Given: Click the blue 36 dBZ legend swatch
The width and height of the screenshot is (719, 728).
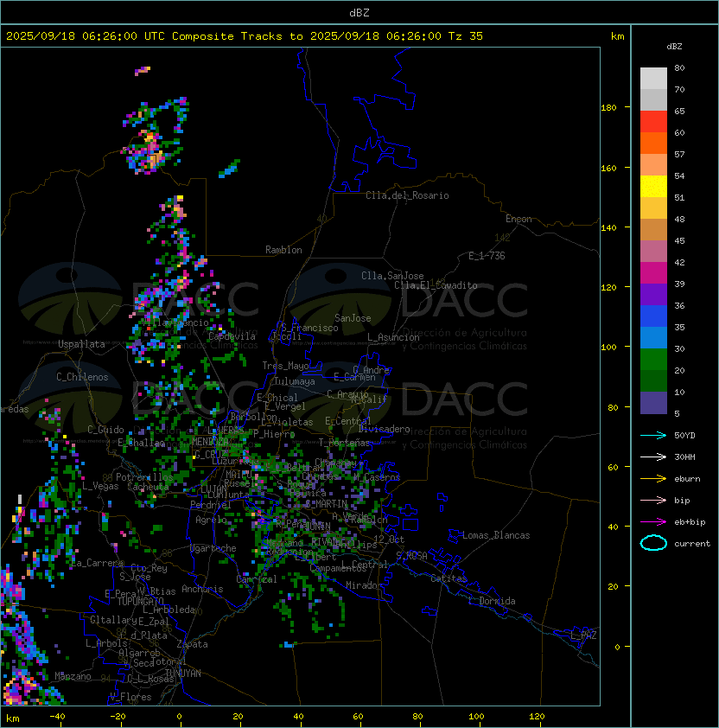Looking at the screenshot, I should click(x=653, y=316).
